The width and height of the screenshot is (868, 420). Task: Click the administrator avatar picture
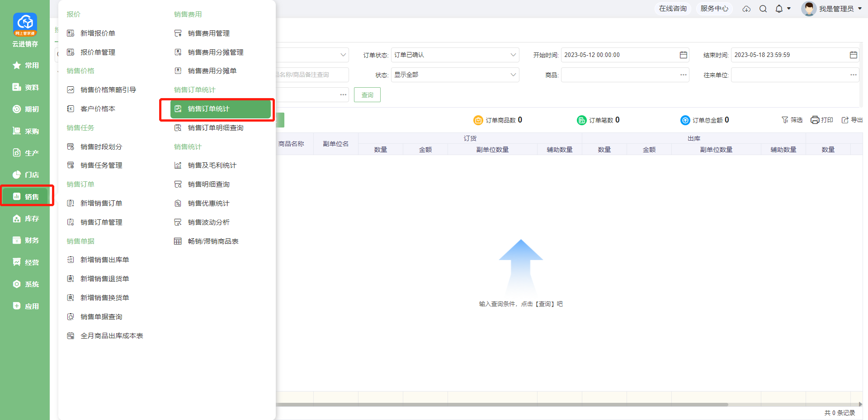coord(808,9)
